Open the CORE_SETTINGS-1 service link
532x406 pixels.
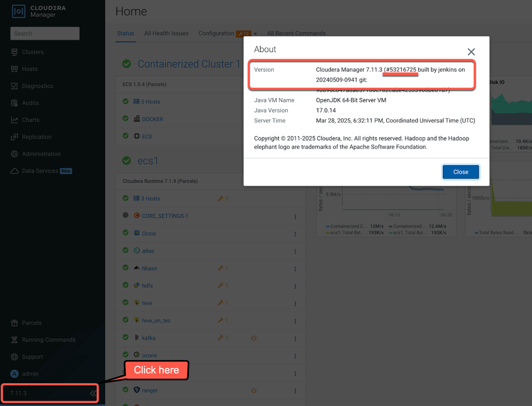pyautogui.click(x=165, y=216)
